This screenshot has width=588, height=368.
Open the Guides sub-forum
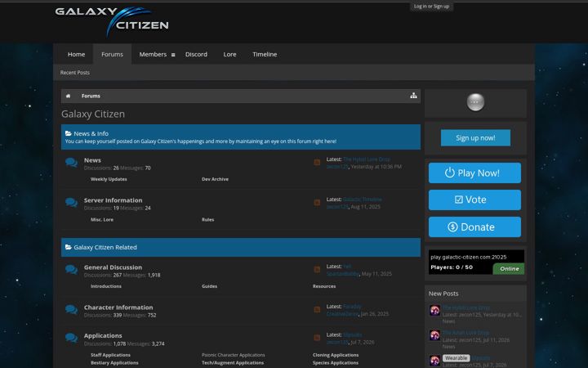tap(209, 286)
